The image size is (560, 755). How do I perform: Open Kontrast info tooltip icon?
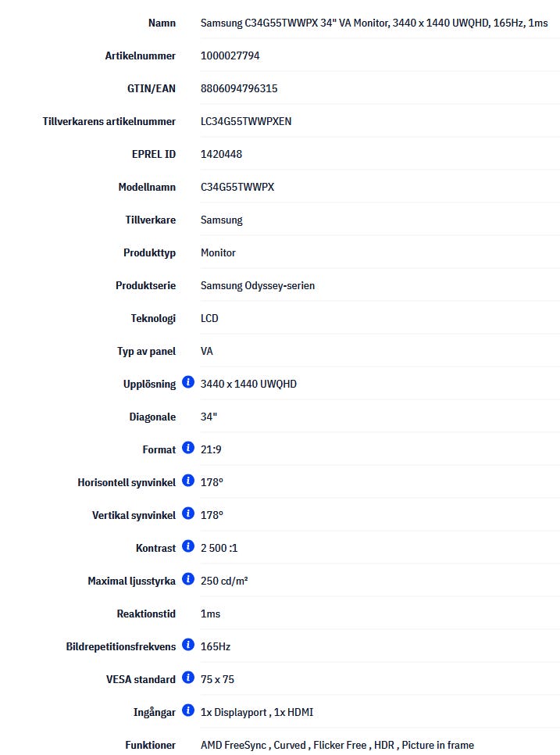click(x=188, y=546)
